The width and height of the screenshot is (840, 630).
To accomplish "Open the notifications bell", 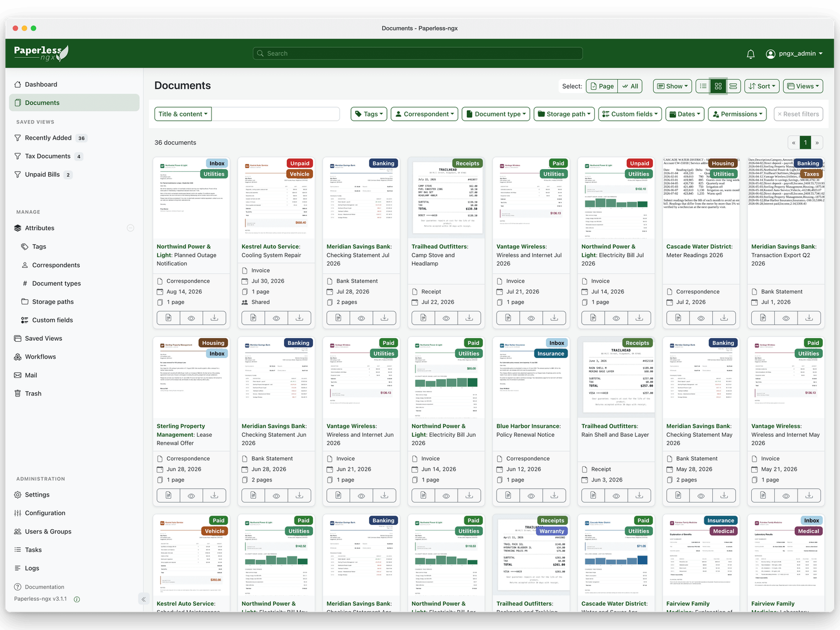I will tap(751, 54).
